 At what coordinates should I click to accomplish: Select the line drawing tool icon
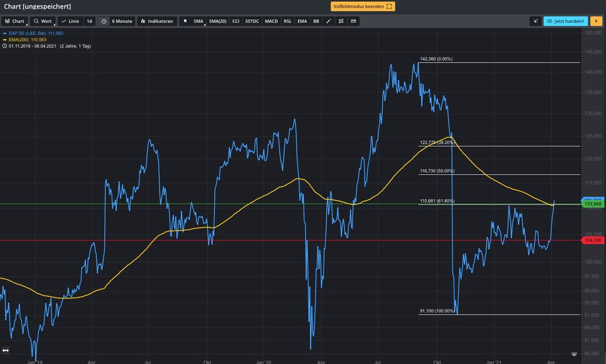tap(328, 21)
